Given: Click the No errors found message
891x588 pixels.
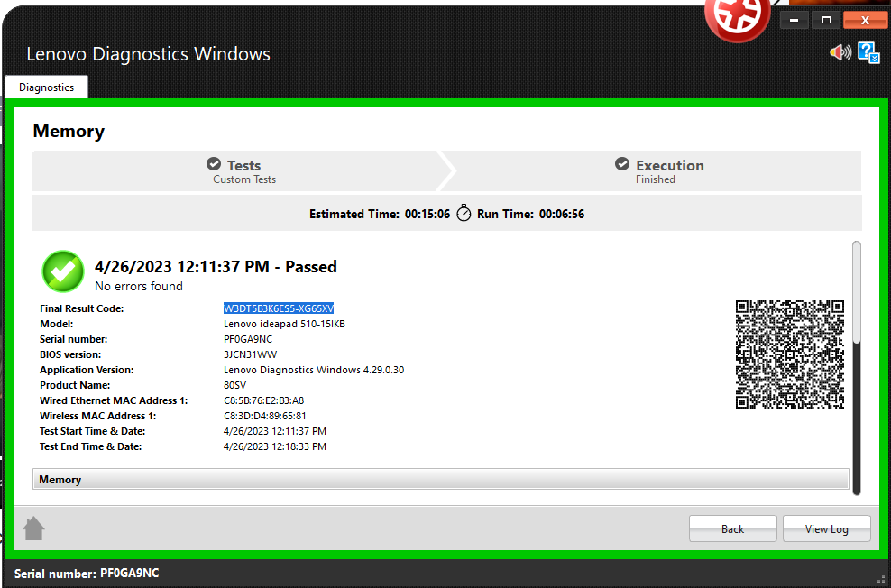Looking at the screenshot, I should pos(139,286).
